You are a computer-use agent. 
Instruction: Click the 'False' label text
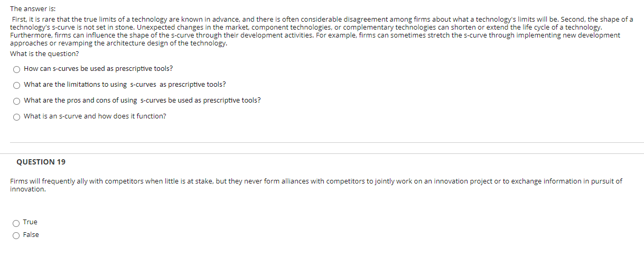coord(31,235)
